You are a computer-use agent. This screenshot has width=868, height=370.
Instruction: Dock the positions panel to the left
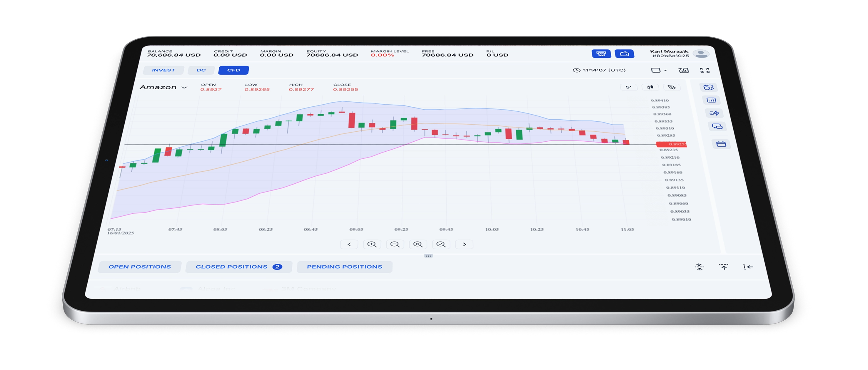click(x=748, y=267)
